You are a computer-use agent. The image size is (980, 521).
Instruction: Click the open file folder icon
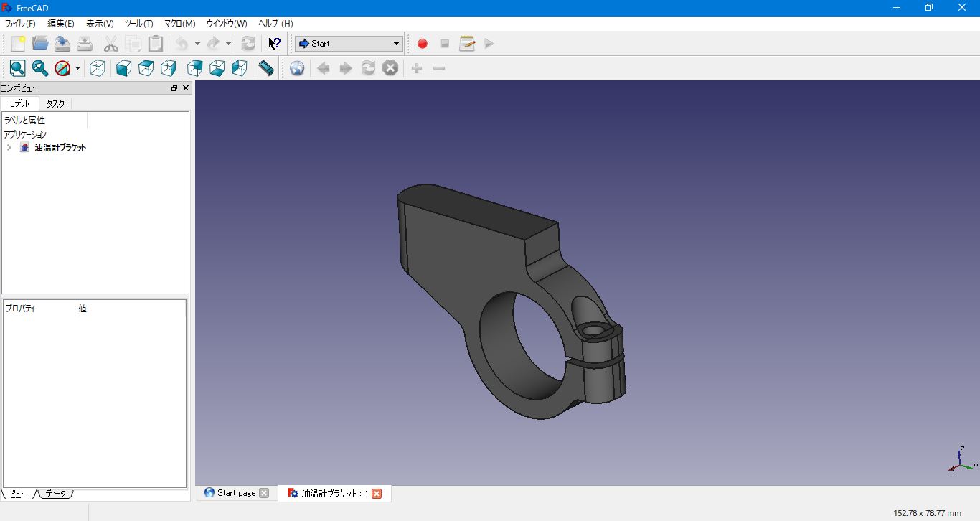click(40, 44)
